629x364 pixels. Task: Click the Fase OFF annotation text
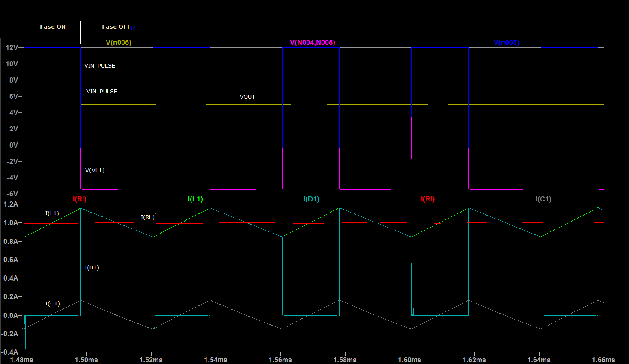(116, 27)
